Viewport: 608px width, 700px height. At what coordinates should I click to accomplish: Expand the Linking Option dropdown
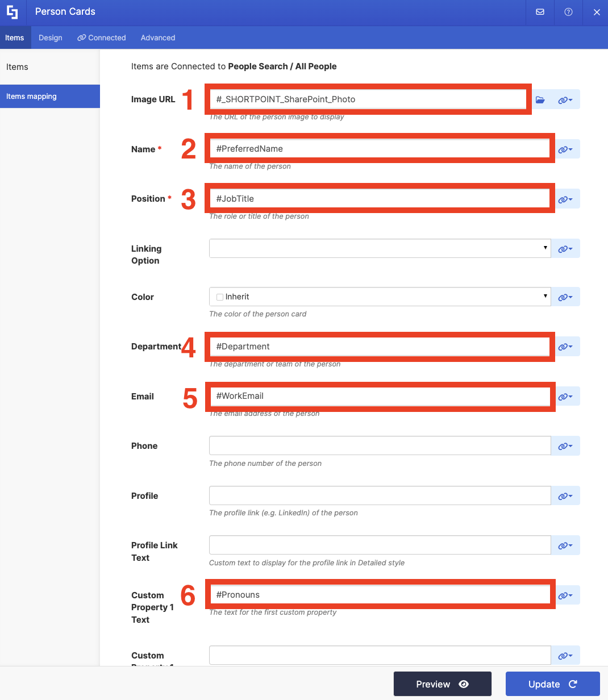(x=380, y=248)
